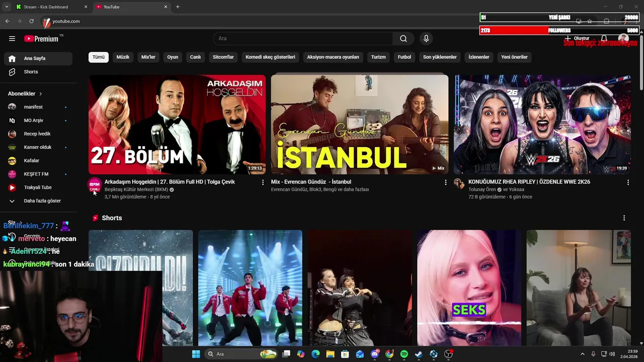Open the Shorts section options menu
Viewport: 644px width, 362px height.
[x=624, y=218]
